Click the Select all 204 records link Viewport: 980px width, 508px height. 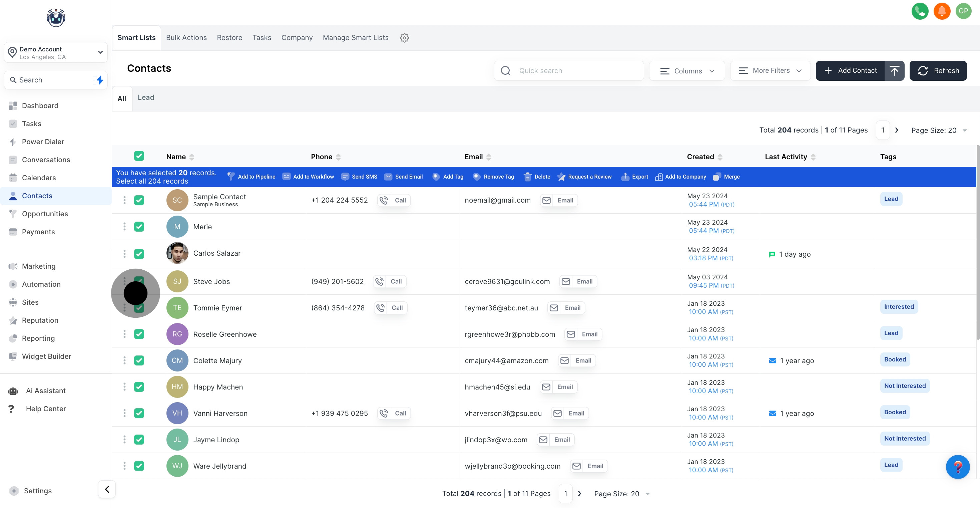[152, 181]
